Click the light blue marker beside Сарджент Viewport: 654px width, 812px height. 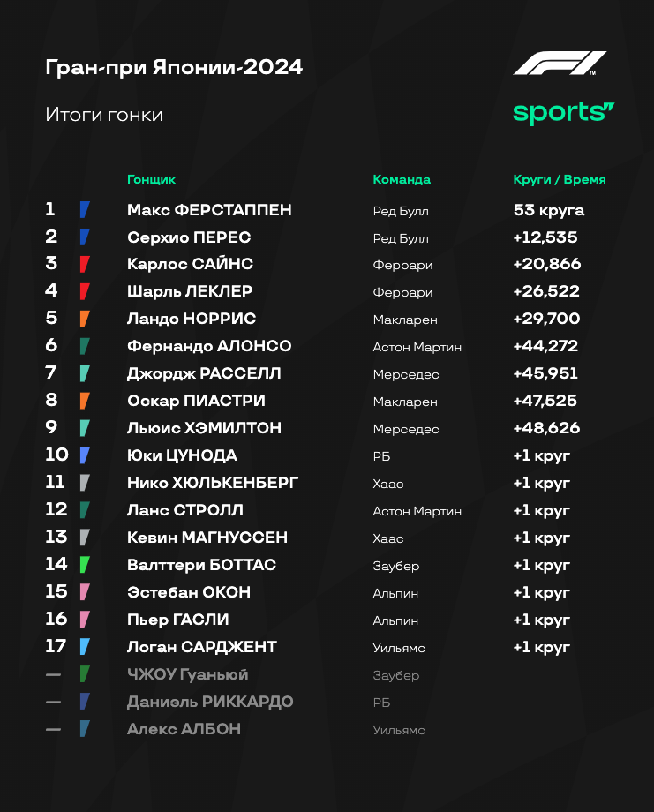(85, 647)
